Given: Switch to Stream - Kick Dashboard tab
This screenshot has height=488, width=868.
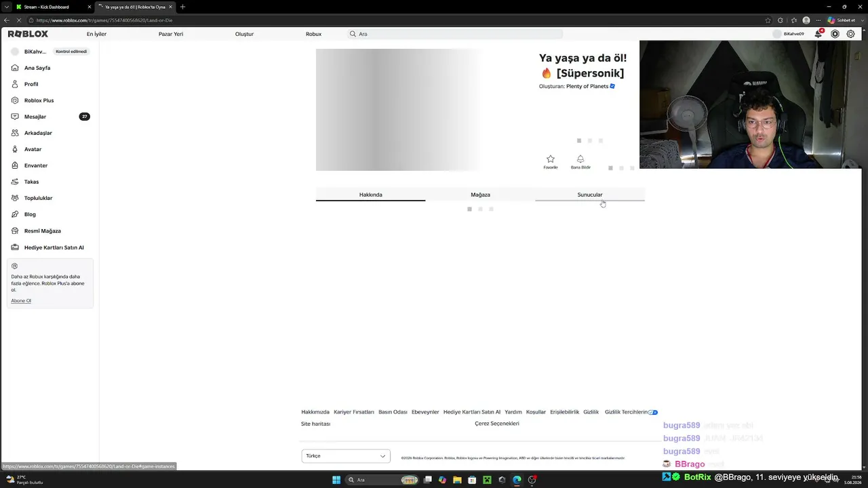Looking at the screenshot, I should click(x=53, y=7).
